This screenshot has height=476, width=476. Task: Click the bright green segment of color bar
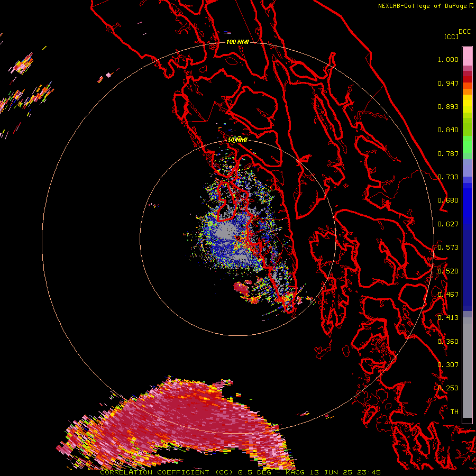[x=467, y=144]
